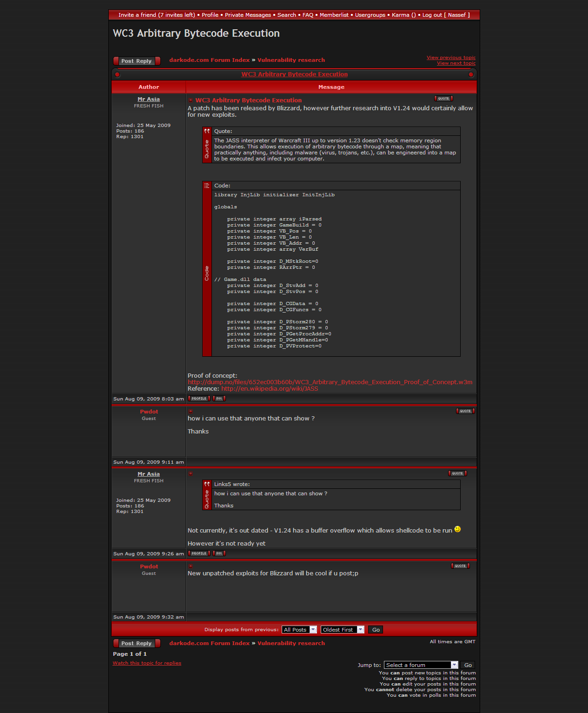This screenshot has width=588, height=713.
Task: Open the 'Oldest First' sort dropdown
Action: click(x=342, y=630)
